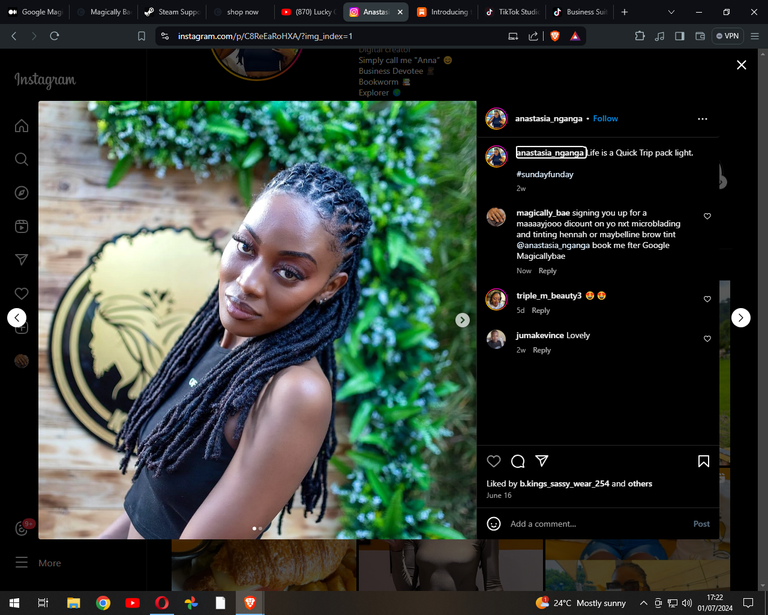View others who liked the post

pyautogui.click(x=640, y=484)
